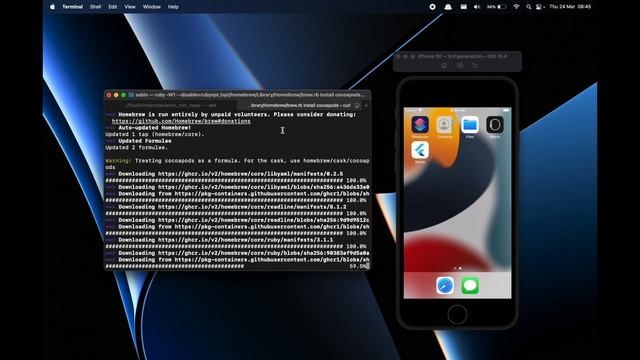Click the libyaml manifests download line
The height and width of the screenshot is (360, 640).
pyautogui.click(x=224, y=174)
